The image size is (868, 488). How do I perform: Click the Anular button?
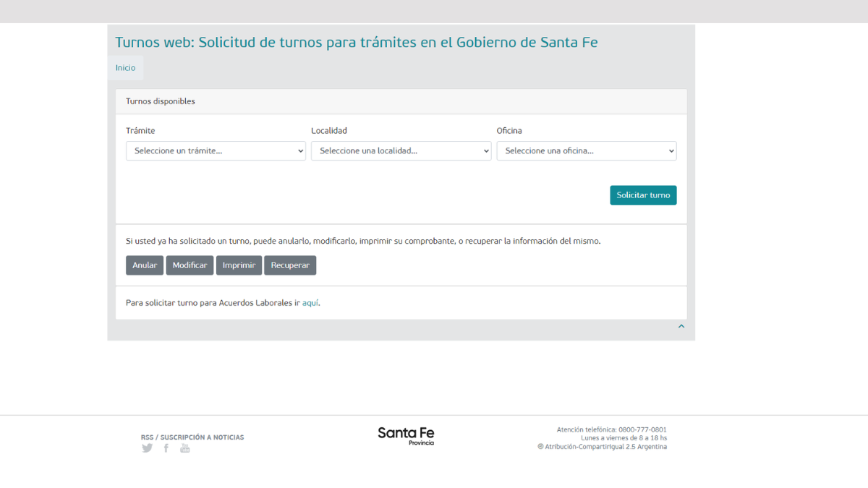(x=145, y=265)
